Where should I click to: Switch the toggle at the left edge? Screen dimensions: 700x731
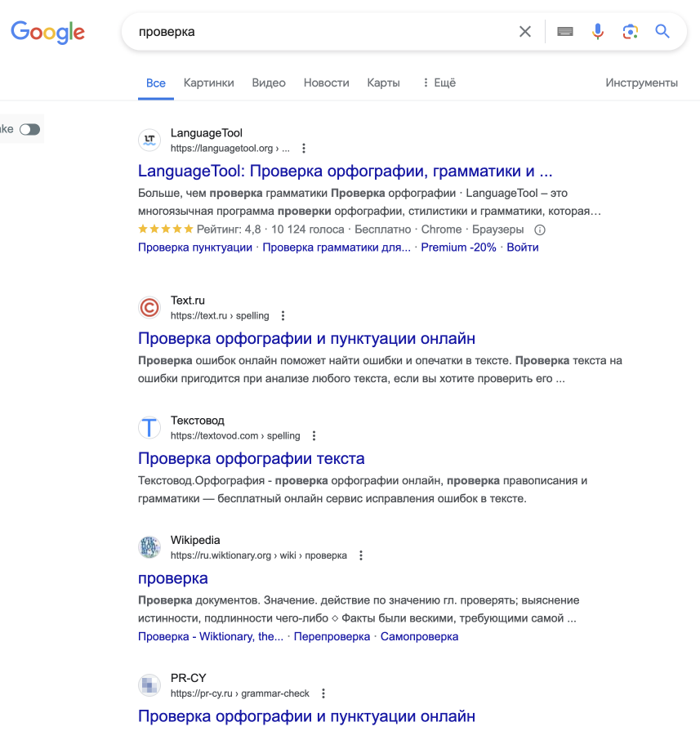point(30,129)
